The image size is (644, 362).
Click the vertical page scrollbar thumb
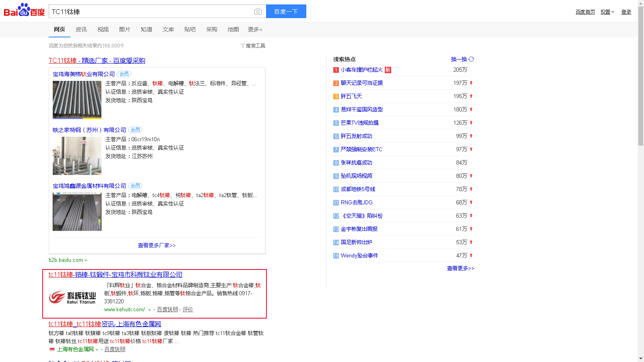[641, 76]
